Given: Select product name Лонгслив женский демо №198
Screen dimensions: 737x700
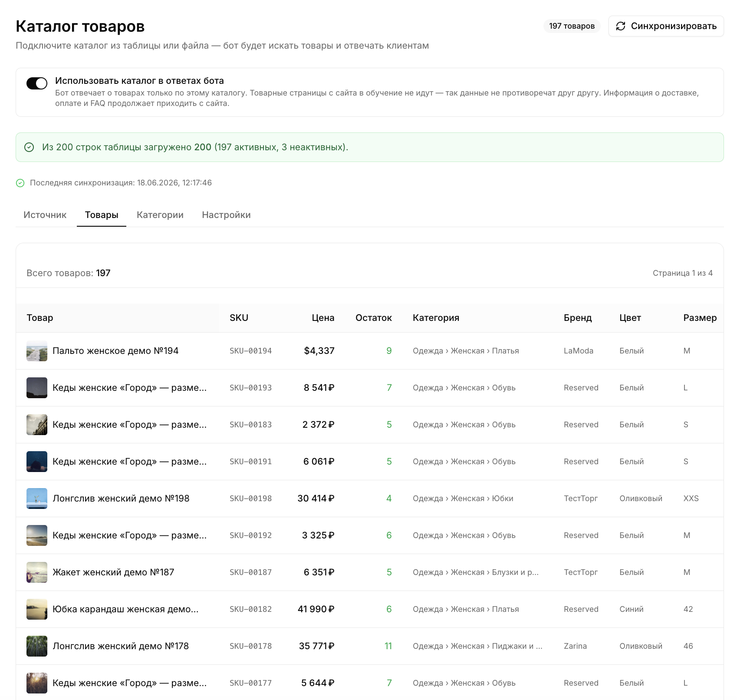Looking at the screenshot, I should [121, 499].
